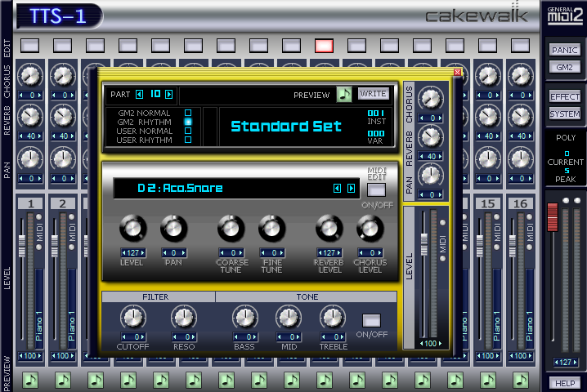Click the master volume fader handle
Viewport: 587px width, 392px height.
(553, 217)
